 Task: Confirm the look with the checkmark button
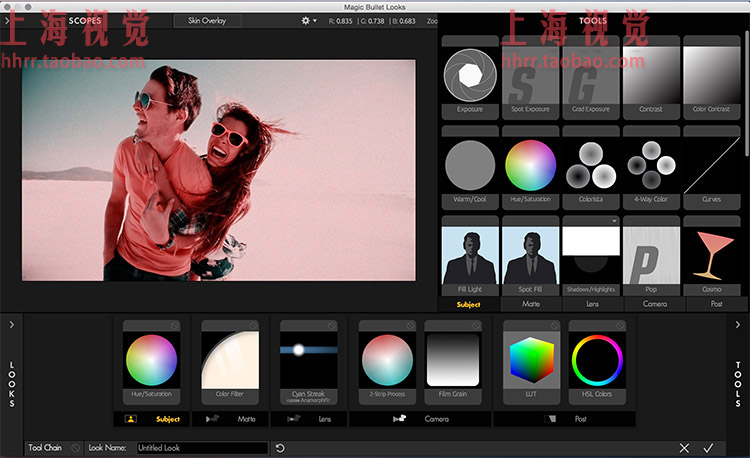pyautogui.click(x=709, y=448)
